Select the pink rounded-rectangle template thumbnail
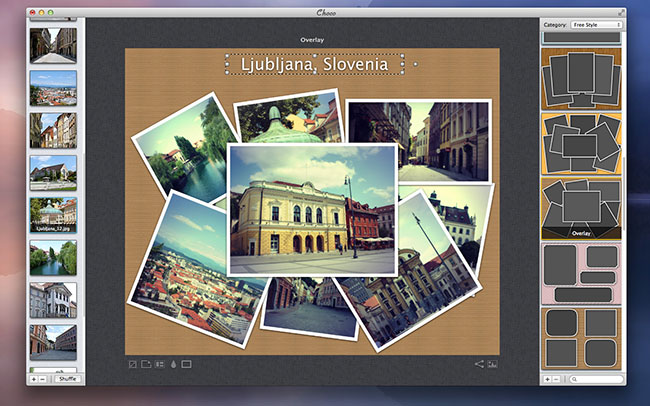The height and width of the screenshot is (406, 650). click(x=581, y=272)
